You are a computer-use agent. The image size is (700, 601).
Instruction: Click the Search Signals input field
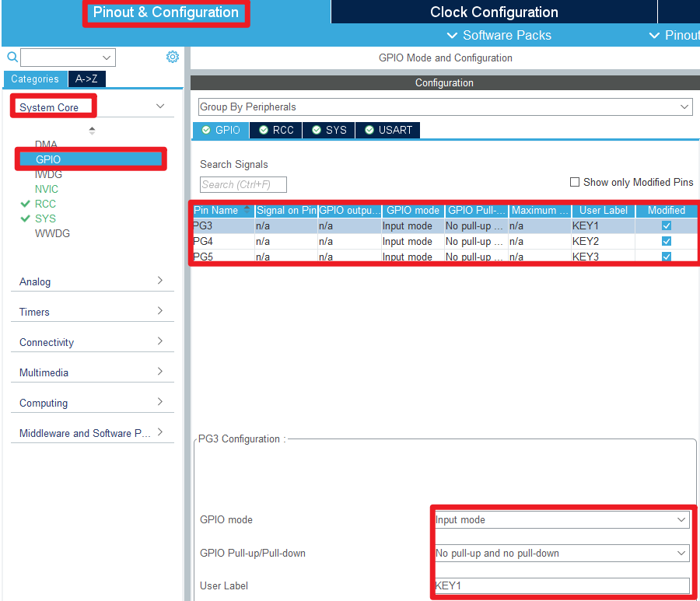(243, 184)
